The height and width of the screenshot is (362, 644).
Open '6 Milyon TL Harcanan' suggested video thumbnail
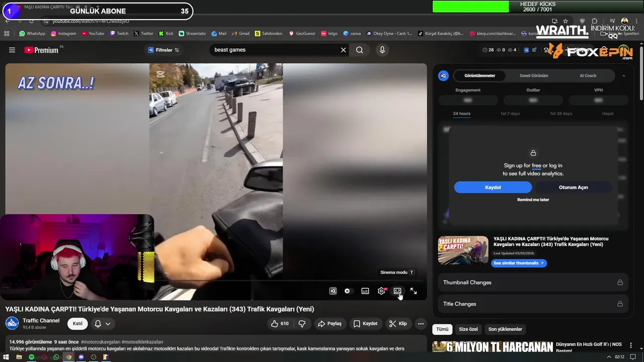coord(493,347)
